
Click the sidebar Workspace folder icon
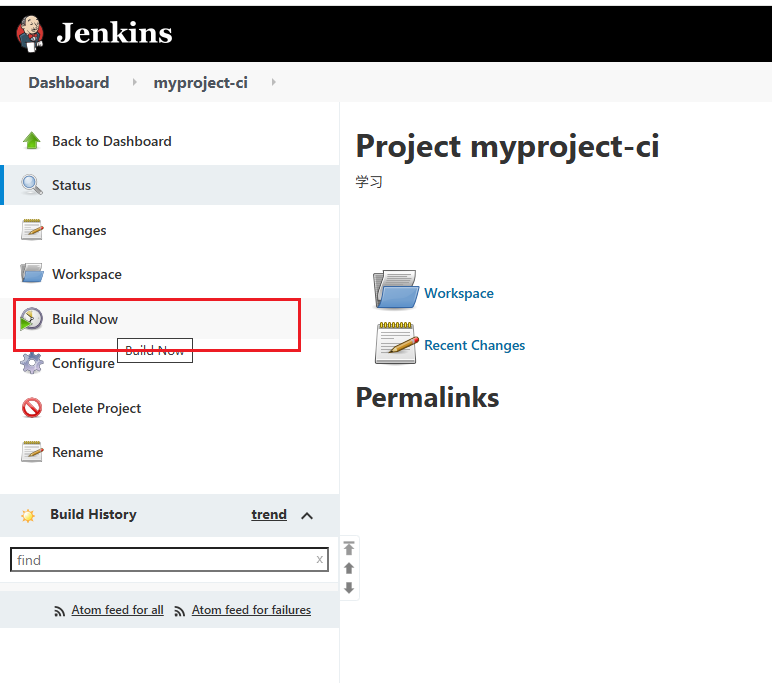32,273
